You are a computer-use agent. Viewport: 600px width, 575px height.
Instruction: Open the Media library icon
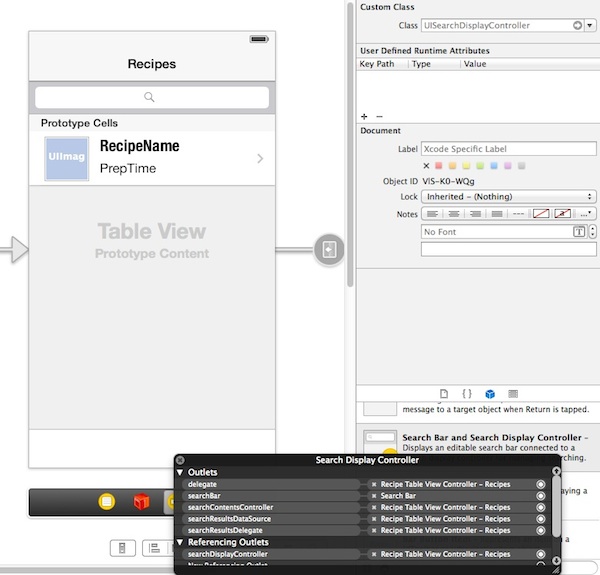click(513, 394)
